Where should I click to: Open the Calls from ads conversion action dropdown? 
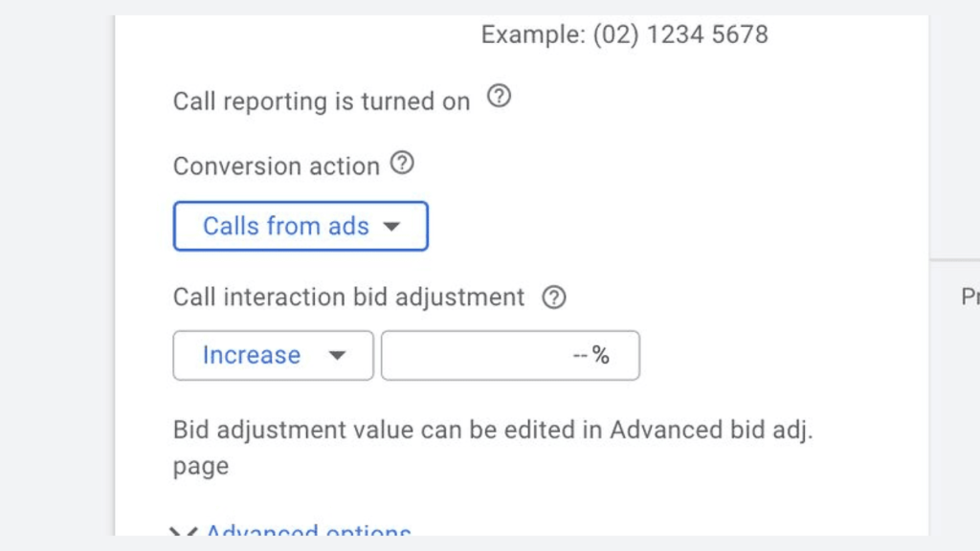(300, 227)
